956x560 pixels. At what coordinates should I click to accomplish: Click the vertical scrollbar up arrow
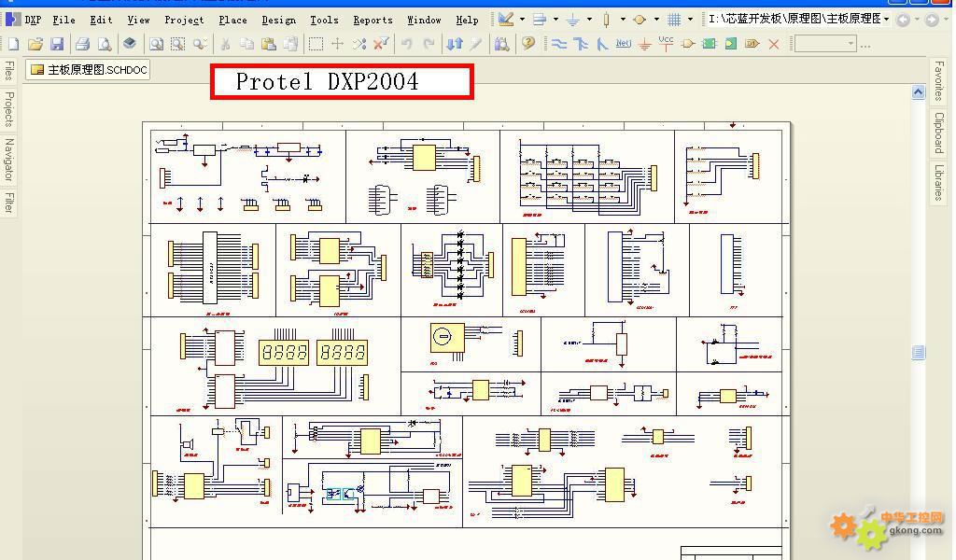click(918, 91)
